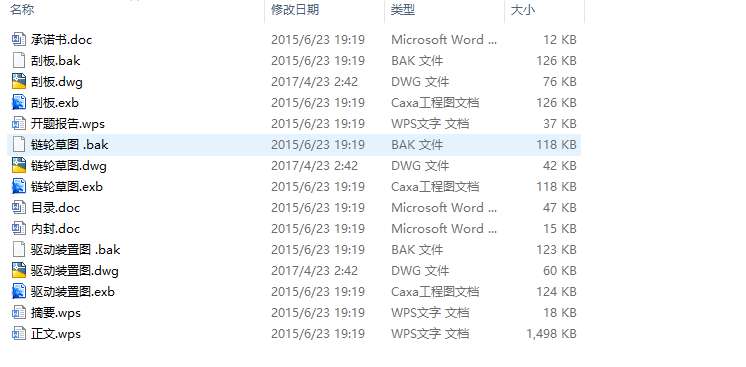This screenshot has height=367, width=746.
Task: Click the 37 KB size of 开题报告.wps
Action: pos(560,123)
